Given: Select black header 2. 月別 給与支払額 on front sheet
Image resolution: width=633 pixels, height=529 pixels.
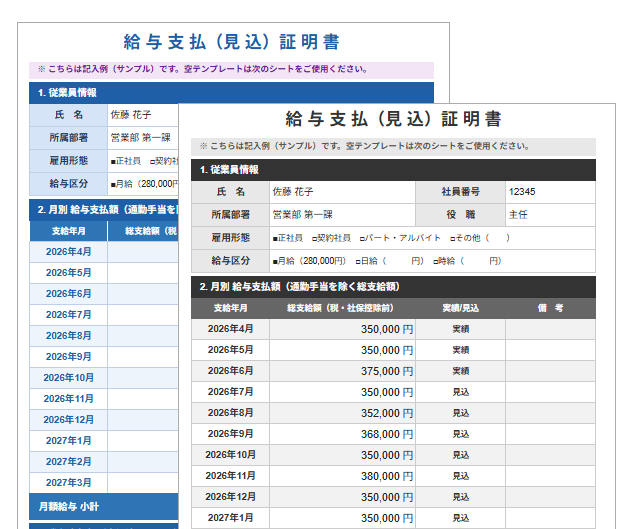Looking at the screenshot, I should [x=393, y=287].
